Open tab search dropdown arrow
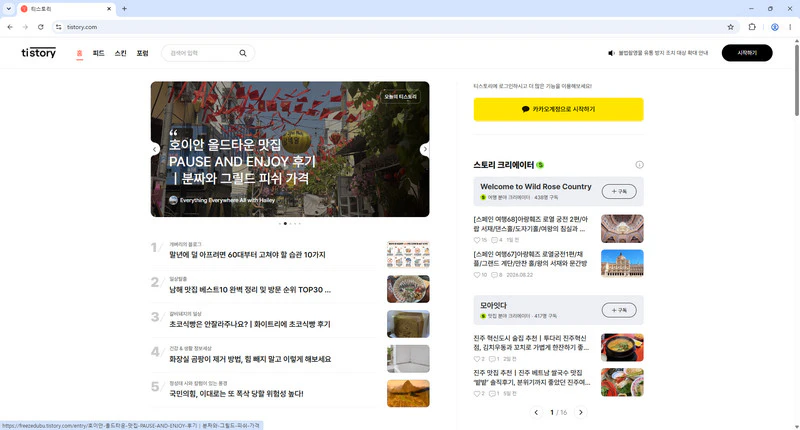Image resolution: width=800 pixels, height=430 pixels. (x=8, y=9)
